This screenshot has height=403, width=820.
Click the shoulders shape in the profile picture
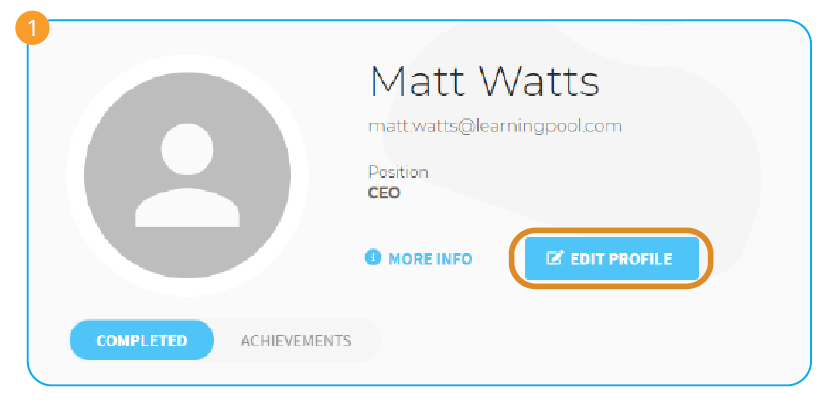pos(187,209)
